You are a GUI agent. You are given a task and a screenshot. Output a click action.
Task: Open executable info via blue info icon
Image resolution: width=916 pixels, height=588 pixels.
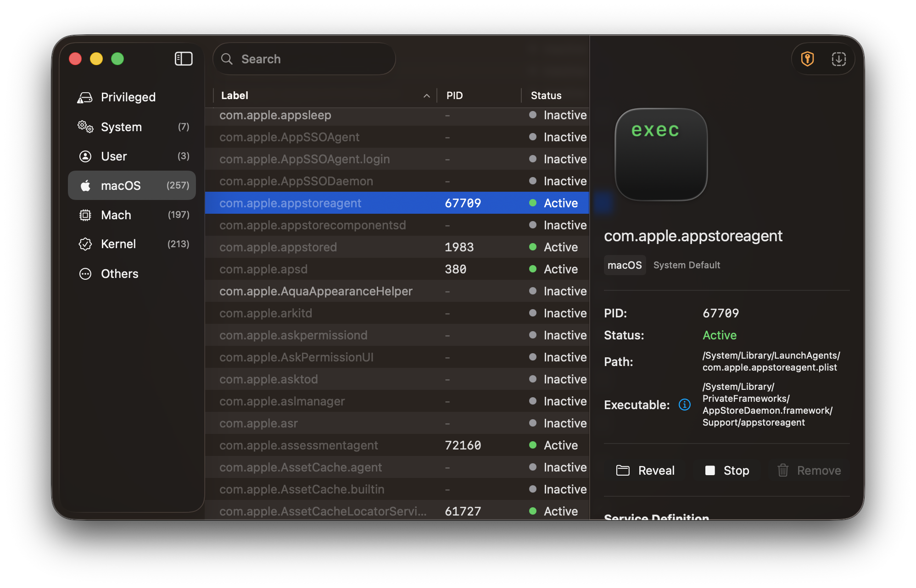[x=684, y=405]
